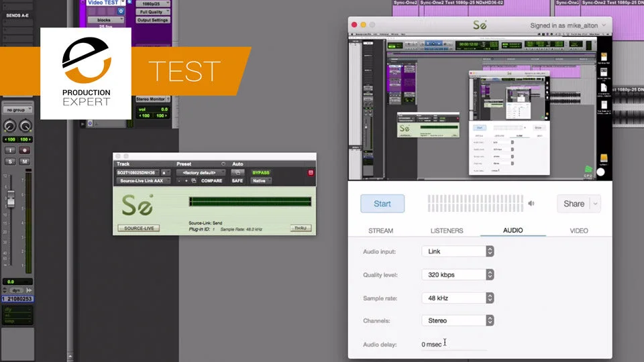Click the plug-in automation enable icon under Auto
Viewport: 644px width, 362px height.
pos(237,173)
